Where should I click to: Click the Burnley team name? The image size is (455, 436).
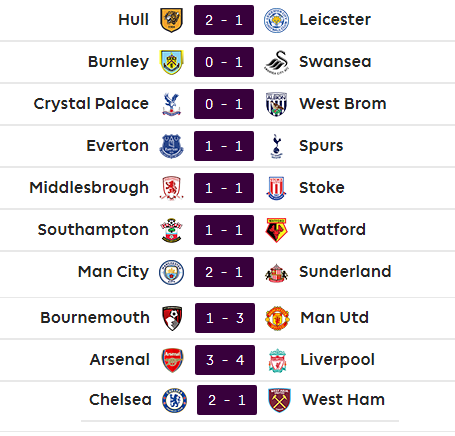click(118, 62)
